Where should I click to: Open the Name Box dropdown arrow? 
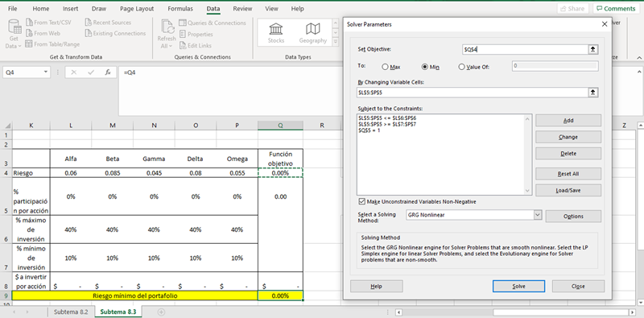[46, 72]
